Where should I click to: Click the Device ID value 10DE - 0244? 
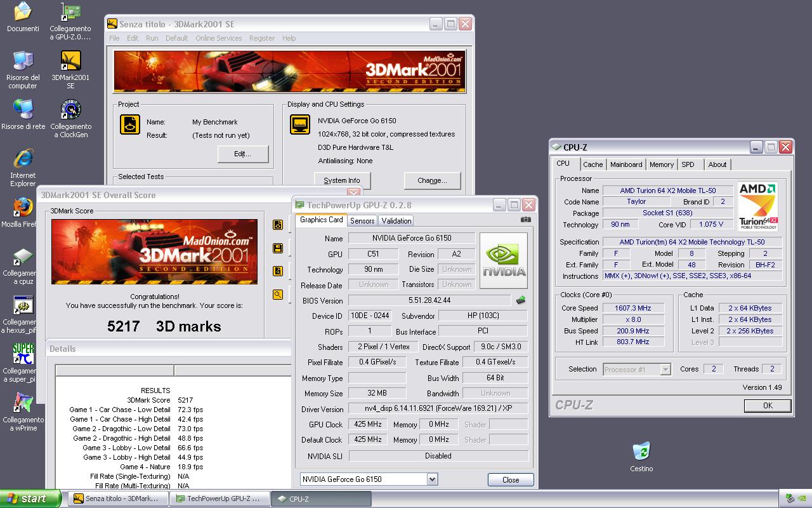point(369,316)
